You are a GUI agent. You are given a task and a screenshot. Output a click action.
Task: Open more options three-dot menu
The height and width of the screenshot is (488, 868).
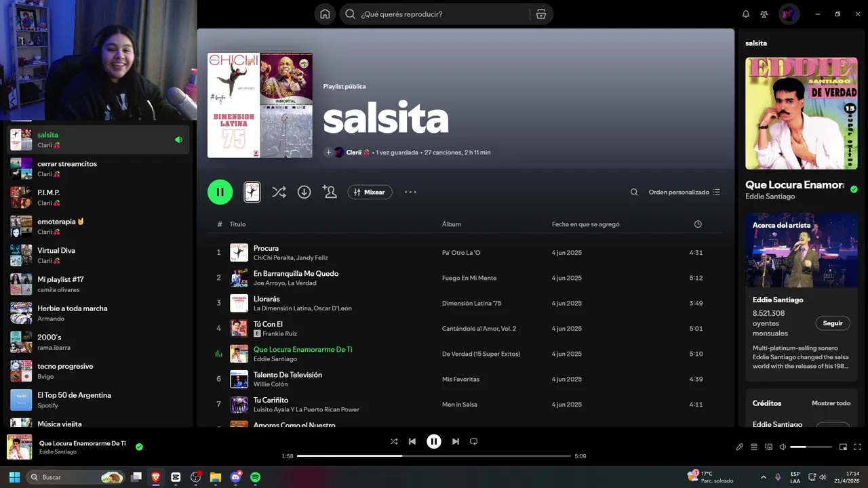coord(410,192)
